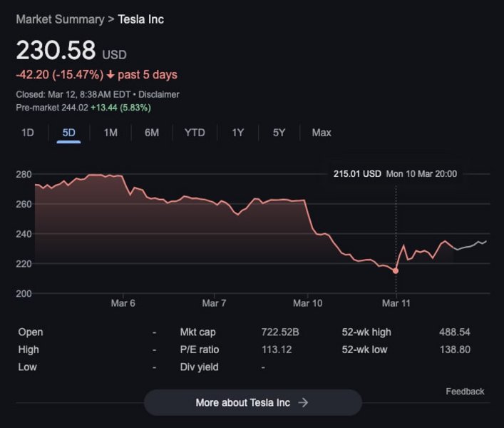Click the highlighted data point dot on chart
The width and height of the screenshot is (504, 428).
(396, 271)
